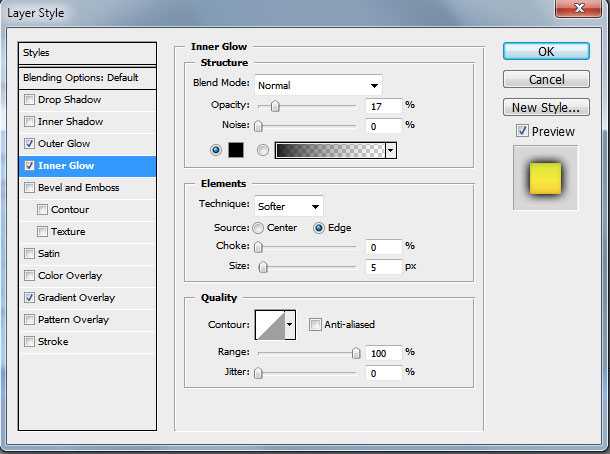Click the Choke slider handle

click(258, 247)
